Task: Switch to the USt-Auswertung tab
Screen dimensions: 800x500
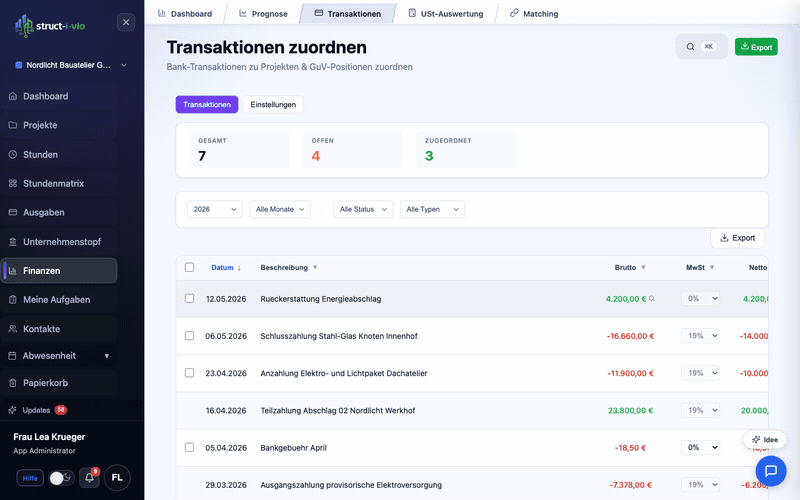Action: pyautogui.click(x=445, y=14)
